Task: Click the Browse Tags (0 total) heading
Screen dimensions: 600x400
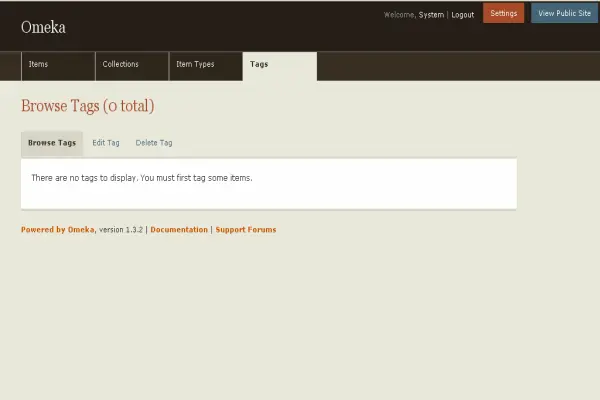Action: pos(88,106)
